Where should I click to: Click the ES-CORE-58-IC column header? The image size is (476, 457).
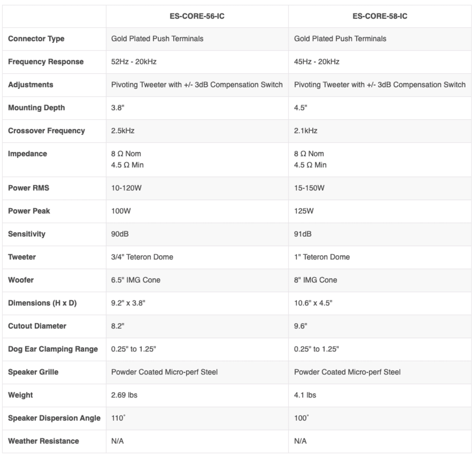pyautogui.click(x=380, y=16)
